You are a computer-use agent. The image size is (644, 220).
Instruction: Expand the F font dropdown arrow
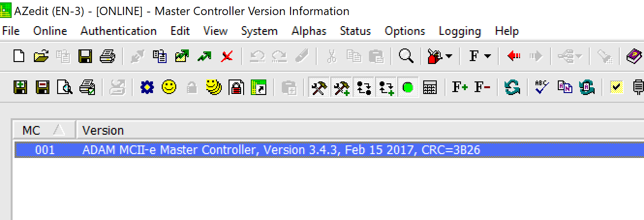(487, 57)
